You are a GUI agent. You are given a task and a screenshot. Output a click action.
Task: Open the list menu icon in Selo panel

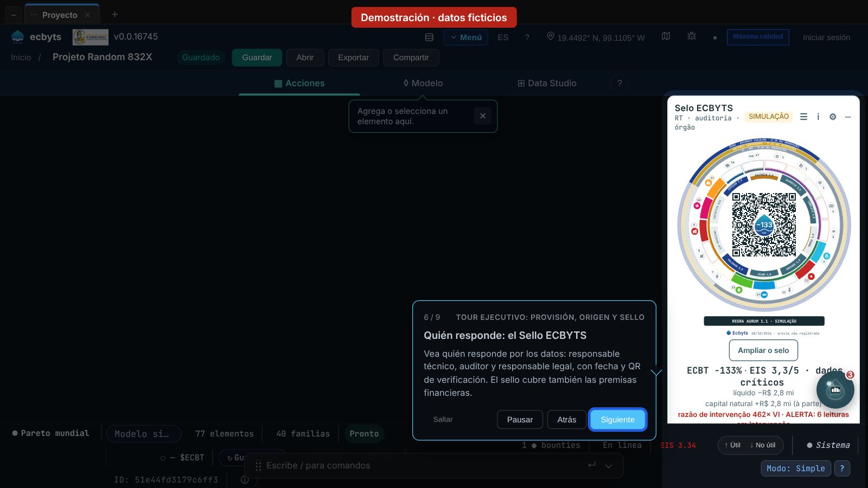tap(803, 117)
